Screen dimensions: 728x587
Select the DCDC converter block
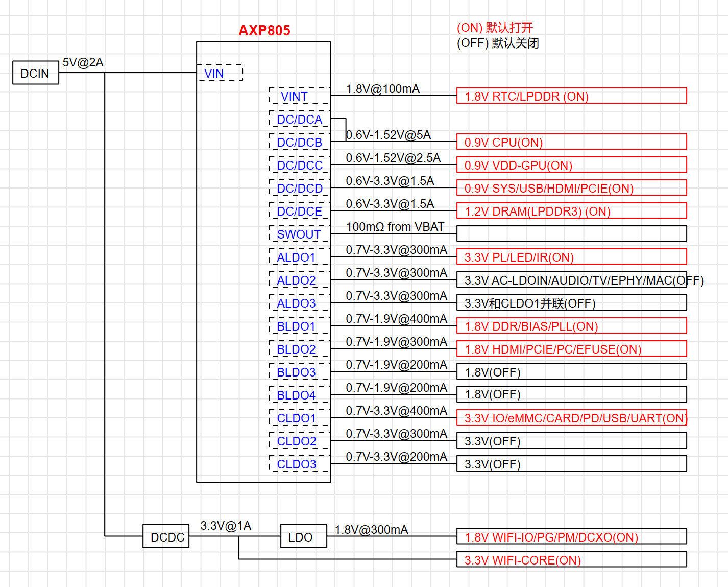click(x=166, y=536)
